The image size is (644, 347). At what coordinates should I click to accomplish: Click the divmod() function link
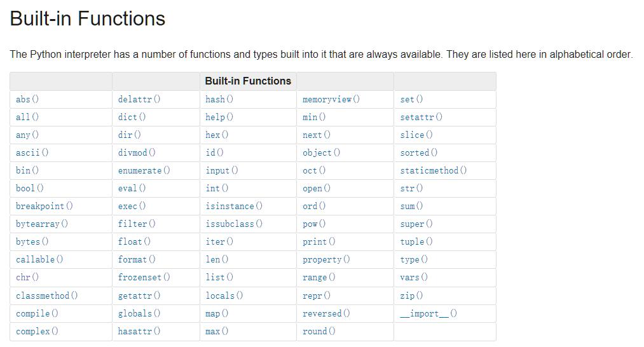coord(137,153)
